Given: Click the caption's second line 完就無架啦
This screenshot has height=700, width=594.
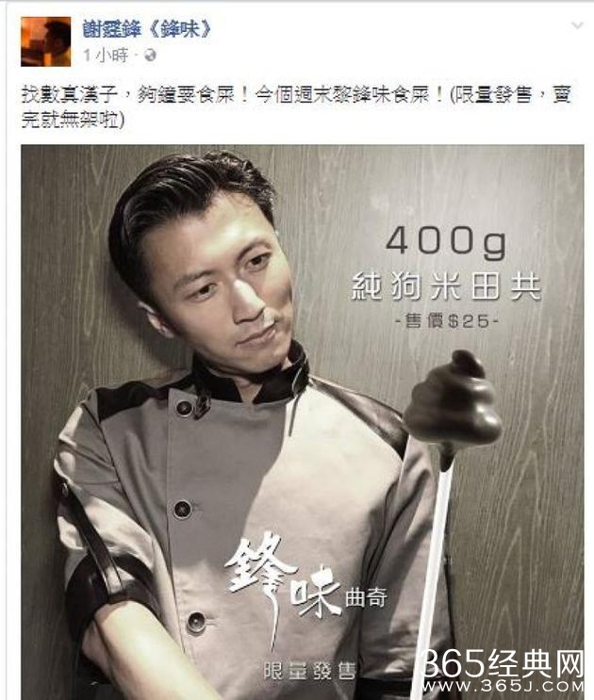Looking at the screenshot, I should 73,120.
